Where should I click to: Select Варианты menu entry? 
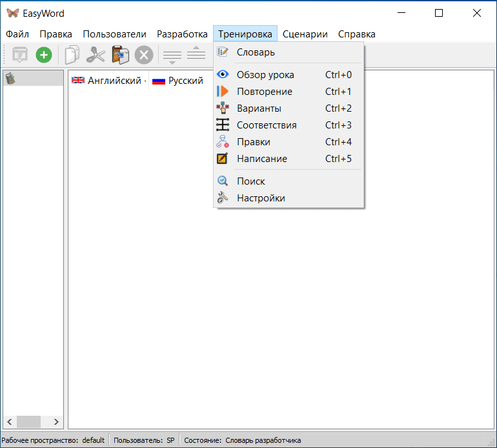pyautogui.click(x=289, y=108)
